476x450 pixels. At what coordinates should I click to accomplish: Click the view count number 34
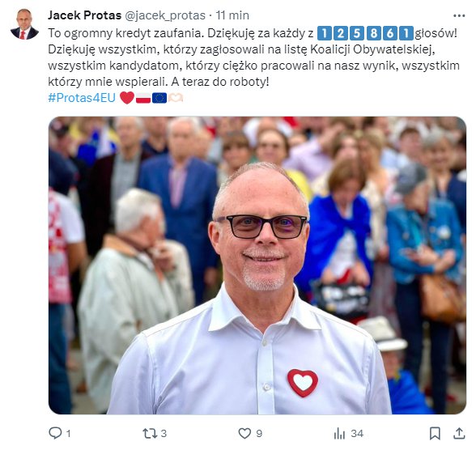[x=357, y=433]
